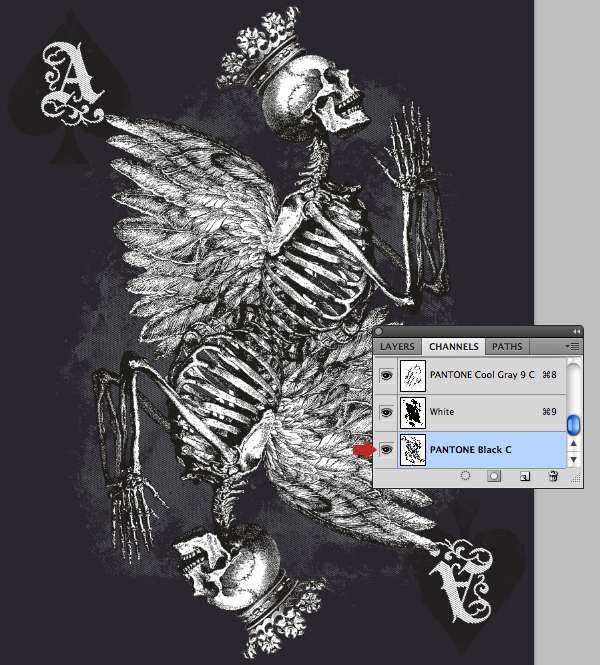The height and width of the screenshot is (665, 600).
Task: Save selection as channel
Action: click(494, 476)
